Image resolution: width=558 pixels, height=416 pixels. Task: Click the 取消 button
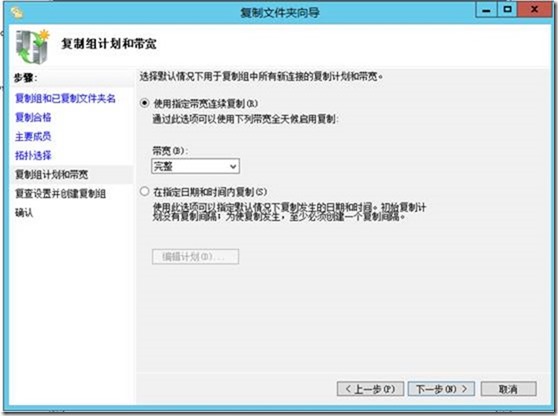(x=508, y=389)
